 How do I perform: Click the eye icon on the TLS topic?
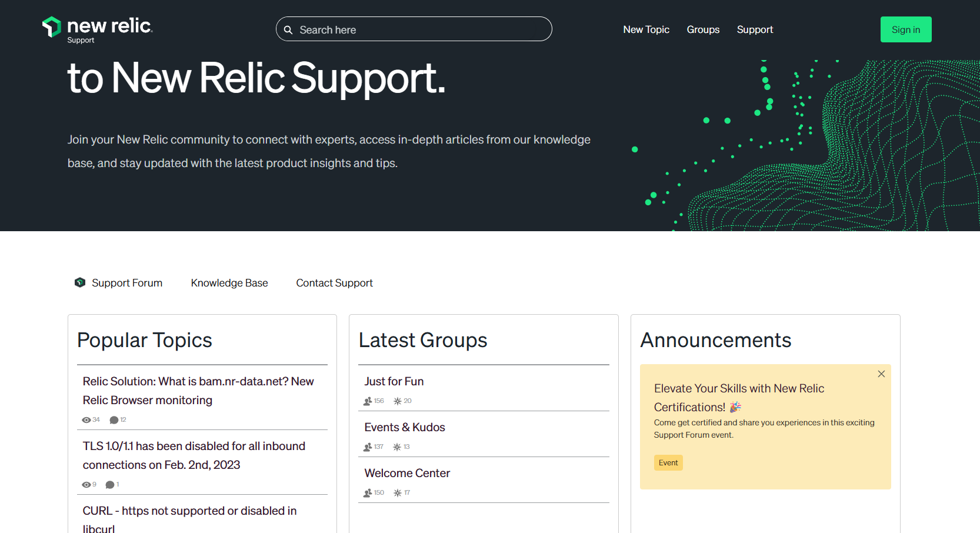tap(86, 484)
